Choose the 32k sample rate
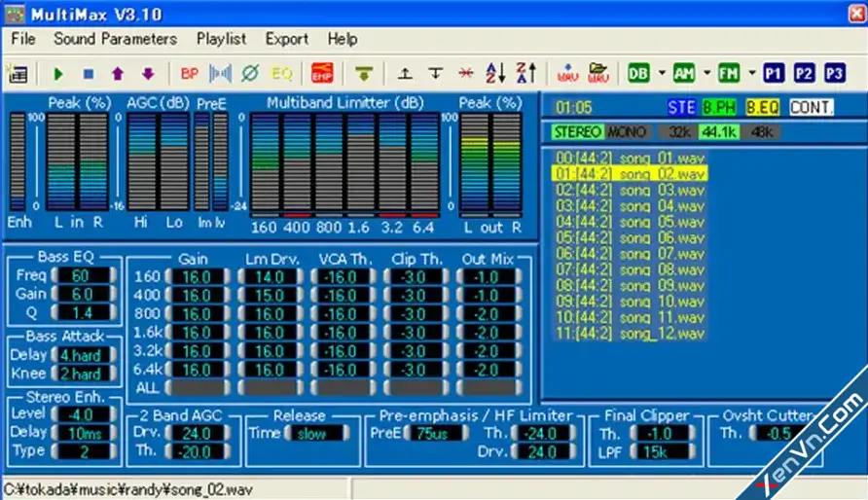 678,132
